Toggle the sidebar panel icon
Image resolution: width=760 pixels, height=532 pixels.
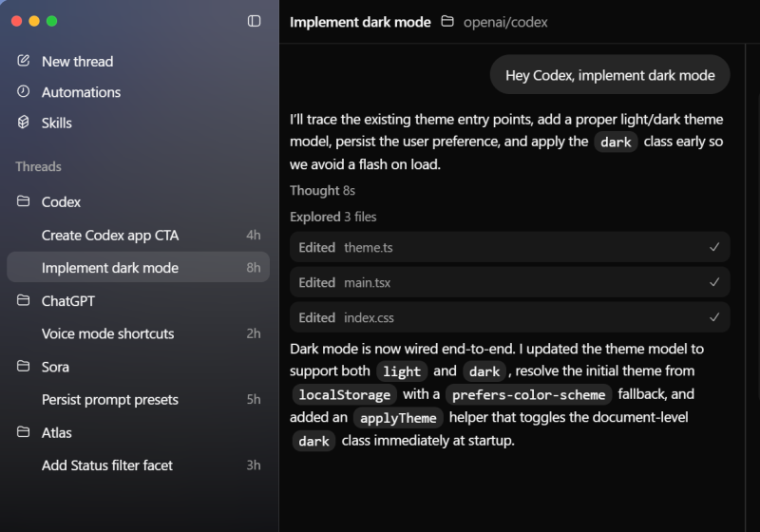point(254,21)
